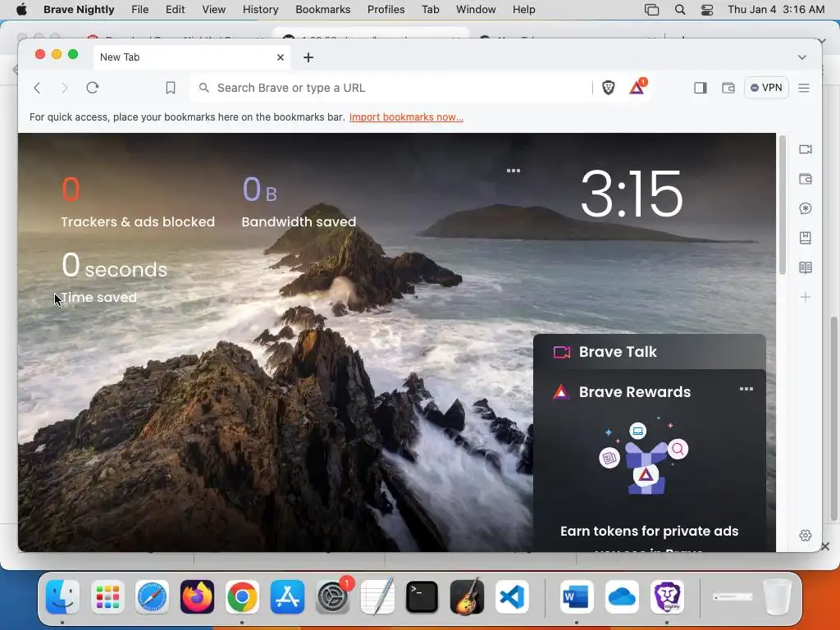This screenshot has width=840, height=630.
Task: Open Bookmarks panel in sidebar
Action: 806,238
